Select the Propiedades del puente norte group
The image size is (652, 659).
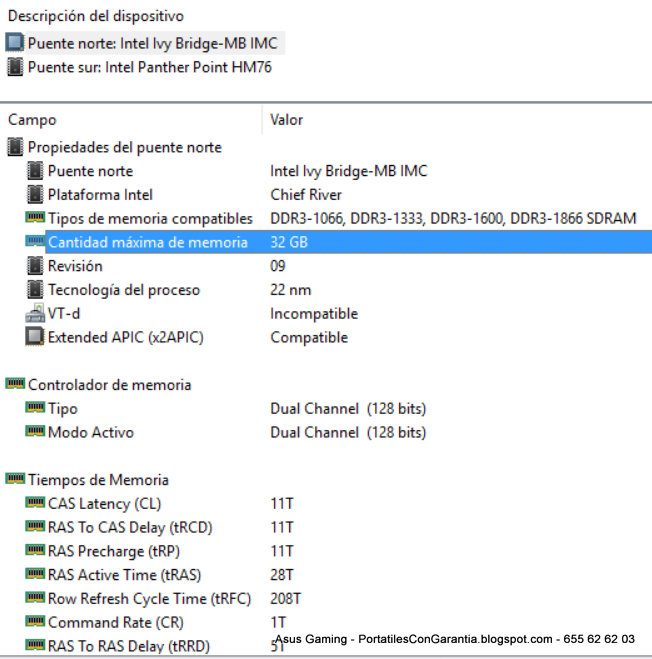click(x=124, y=148)
